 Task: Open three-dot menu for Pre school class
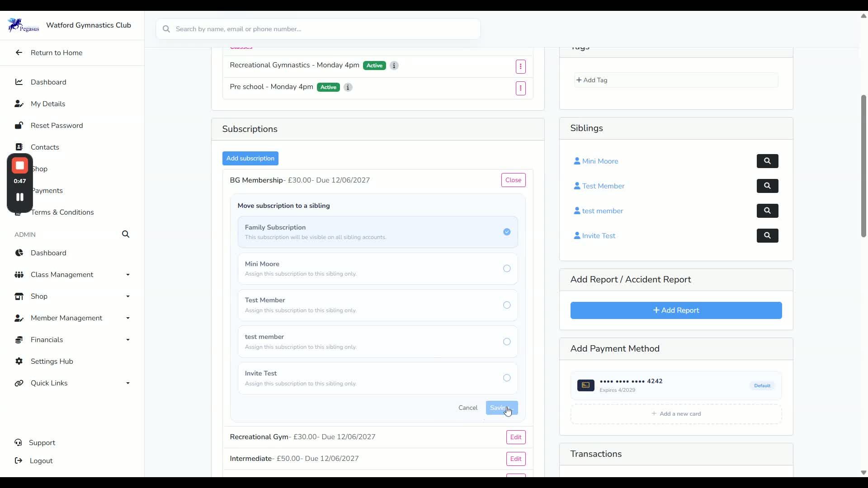520,88
